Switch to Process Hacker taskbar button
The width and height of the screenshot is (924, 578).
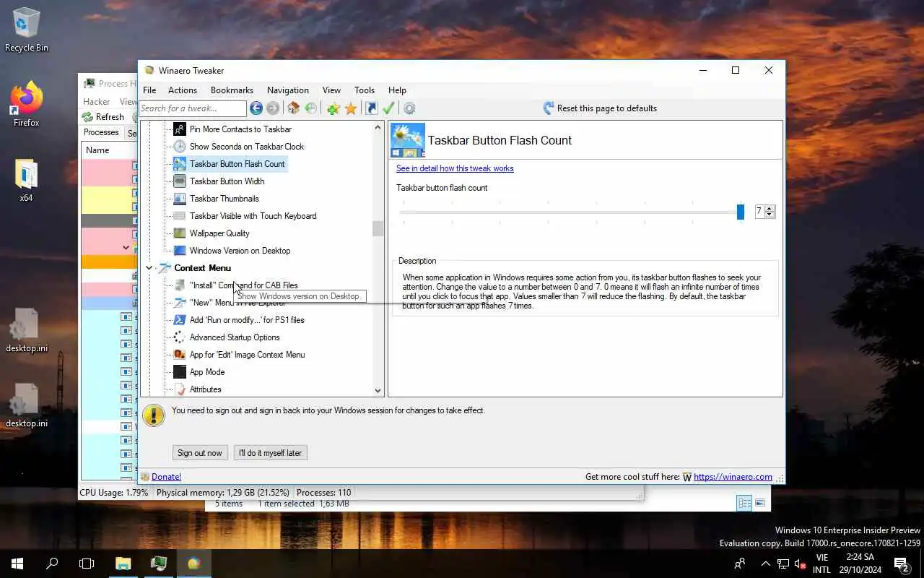pyautogui.click(x=159, y=564)
